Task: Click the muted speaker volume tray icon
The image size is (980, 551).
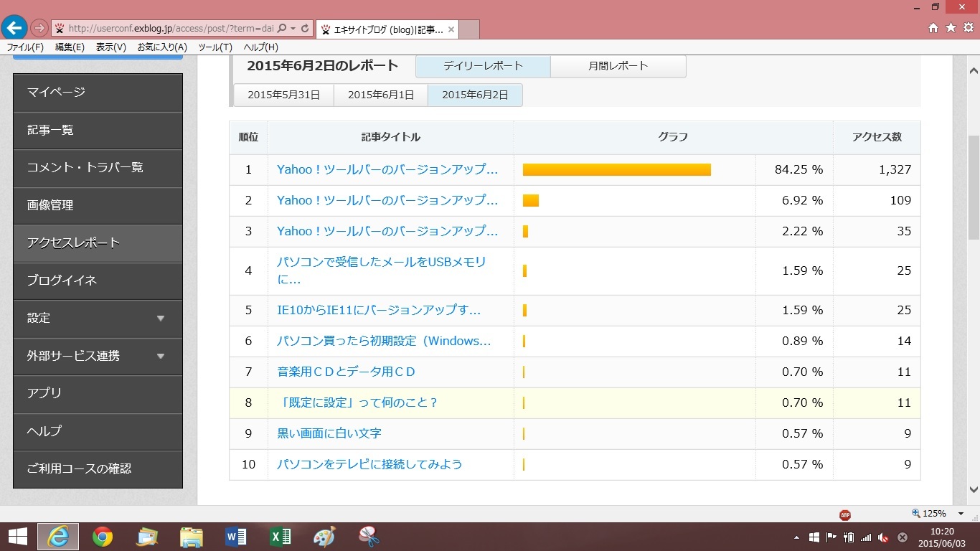Action: 884,537
